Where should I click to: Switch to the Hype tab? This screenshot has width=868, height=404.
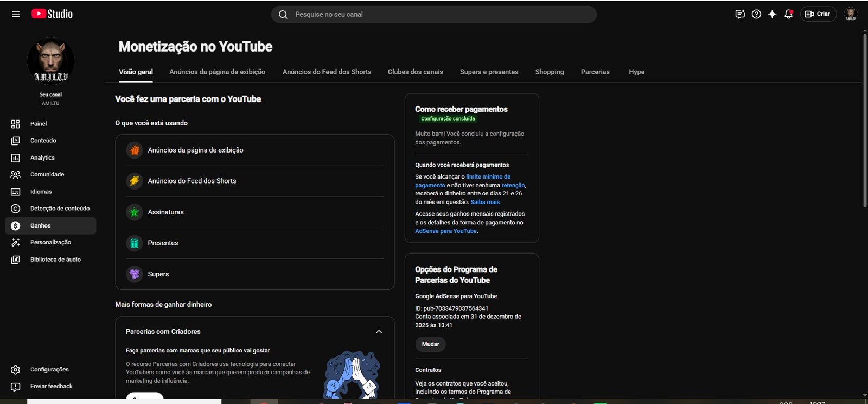click(x=637, y=72)
